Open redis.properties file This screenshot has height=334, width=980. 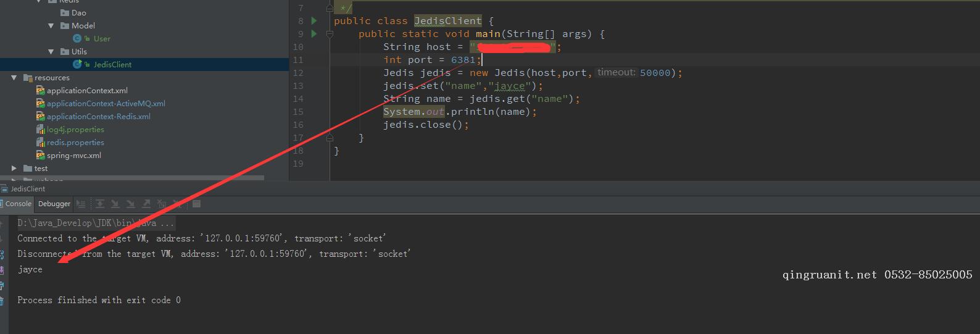tap(75, 142)
